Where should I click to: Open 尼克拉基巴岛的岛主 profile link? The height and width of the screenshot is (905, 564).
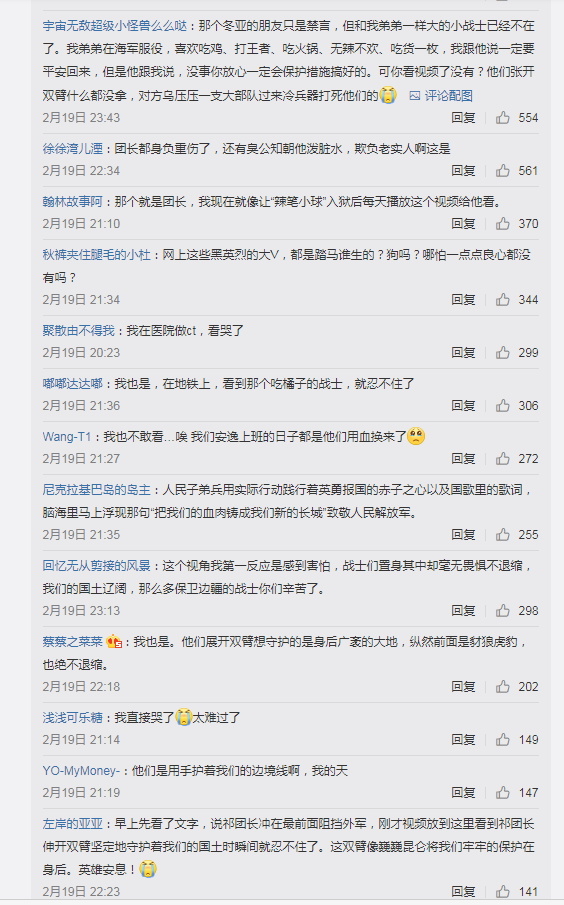point(96,490)
